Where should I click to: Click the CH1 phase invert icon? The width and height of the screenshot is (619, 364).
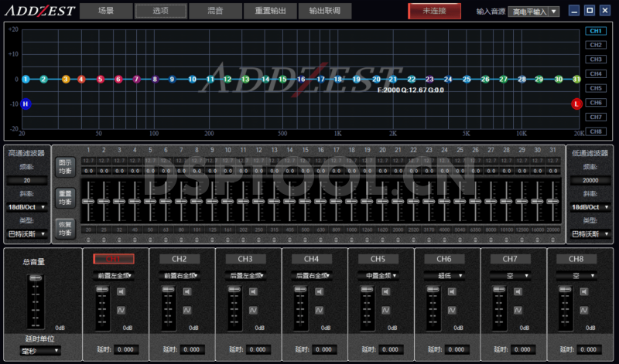coord(121,310)
